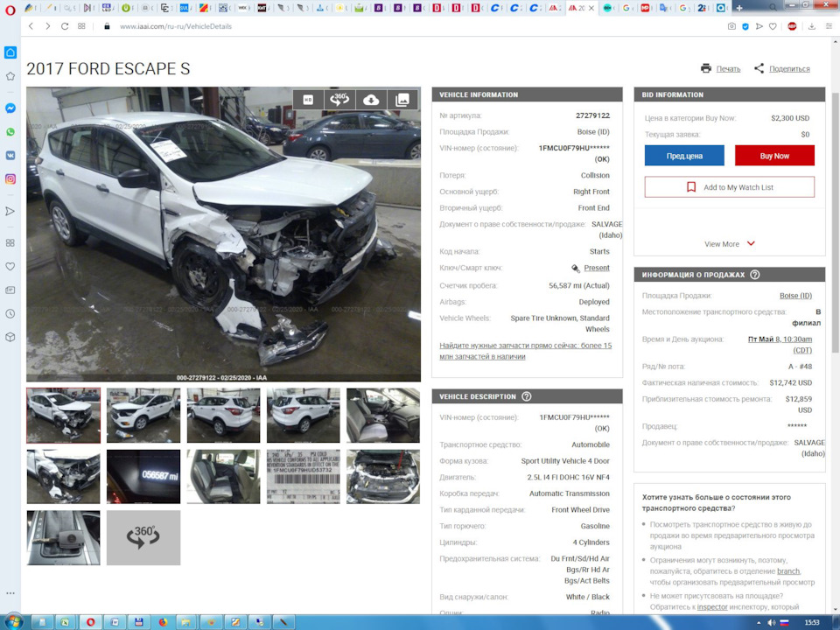Click the taskbar volume speaker icon
The width and height of the screenshot is (840, 630).
coord(772,622)
